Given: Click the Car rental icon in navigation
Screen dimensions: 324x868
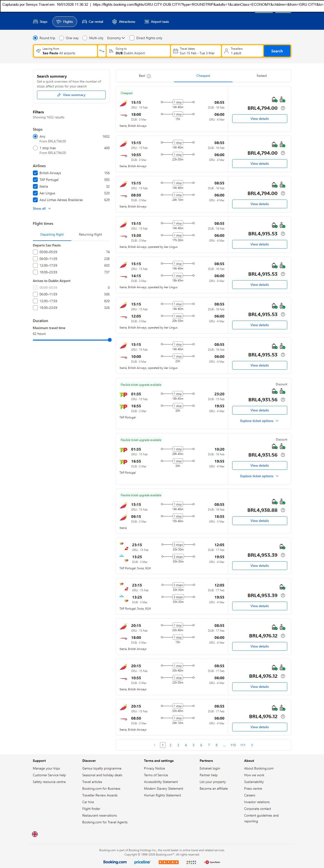Looking at the screenshot, I should point(85,22).
